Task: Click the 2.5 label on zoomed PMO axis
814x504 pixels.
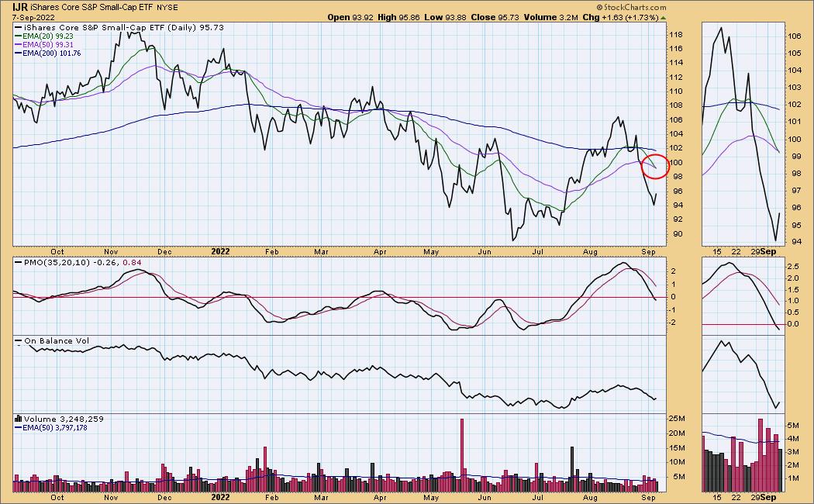Action: tap(793, 266)
